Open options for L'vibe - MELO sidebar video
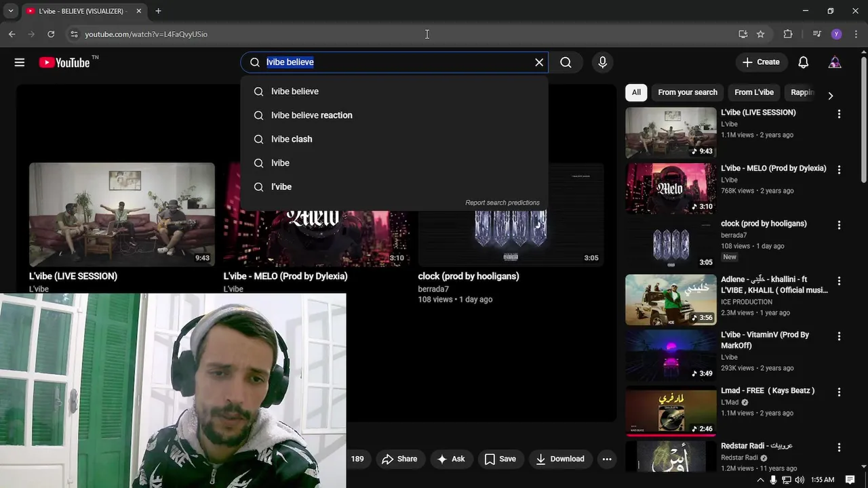This screenshot has width=868, height=488. (839, 169)
